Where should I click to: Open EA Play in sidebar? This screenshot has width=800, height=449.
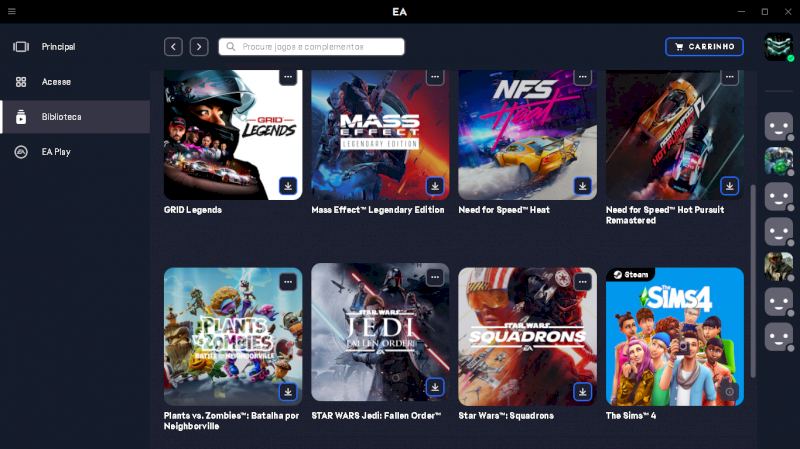(x=75, y=152)
